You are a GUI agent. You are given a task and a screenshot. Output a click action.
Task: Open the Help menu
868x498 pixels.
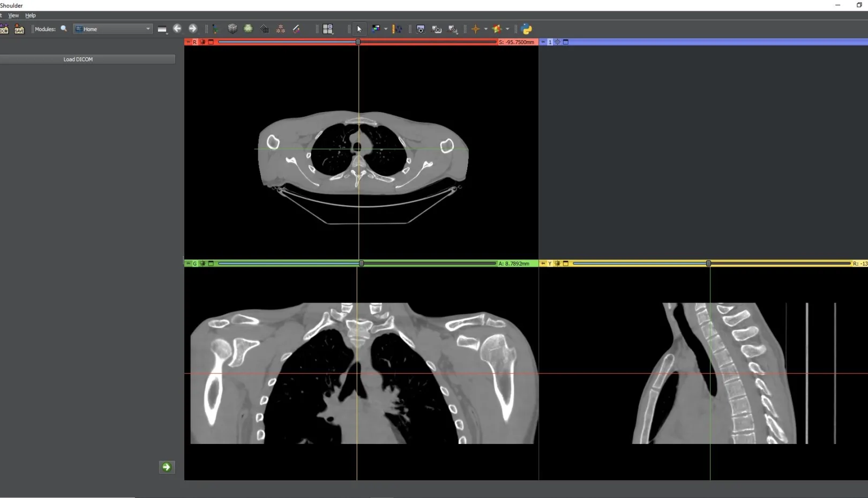point(31,16)
